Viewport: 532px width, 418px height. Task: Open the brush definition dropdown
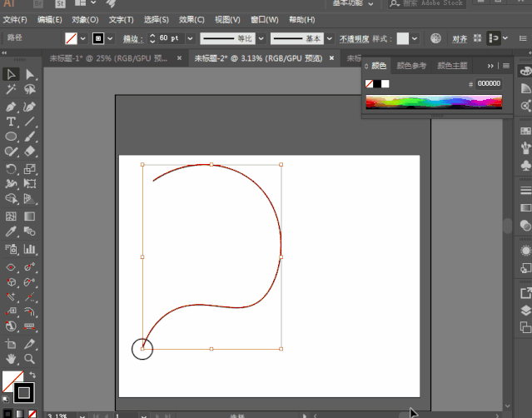pyautogui.click(x=330, y=38)
